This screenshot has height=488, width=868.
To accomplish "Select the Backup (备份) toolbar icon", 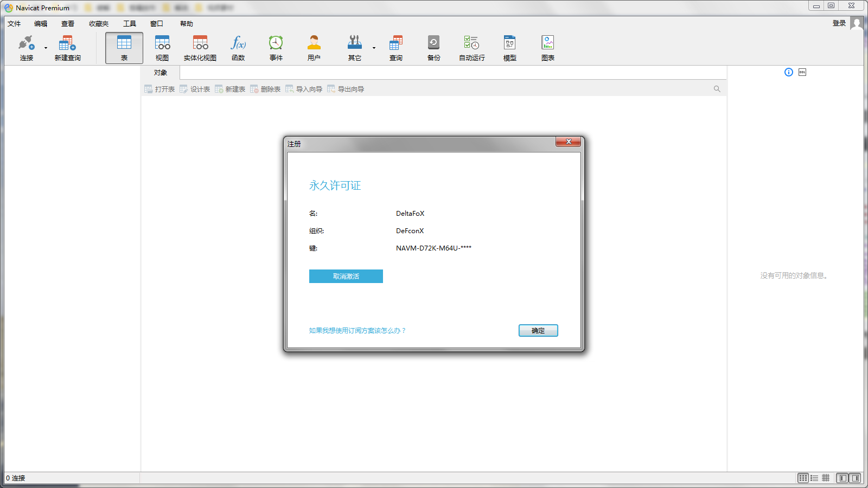I will point(434,48).
